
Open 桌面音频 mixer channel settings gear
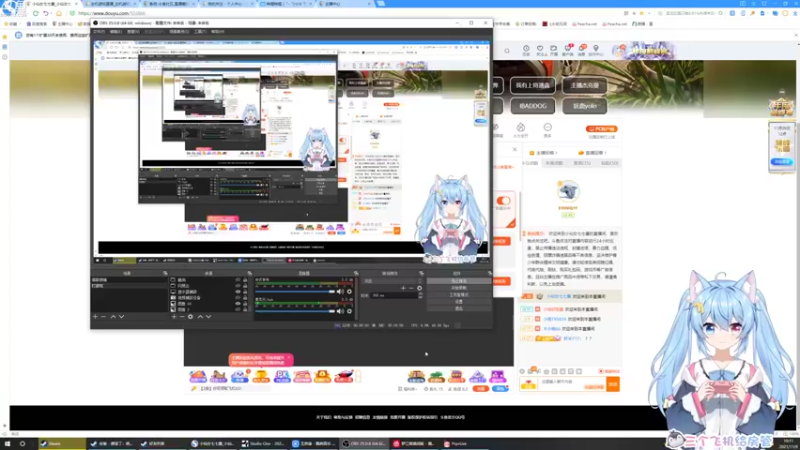(x=349, y=292)
